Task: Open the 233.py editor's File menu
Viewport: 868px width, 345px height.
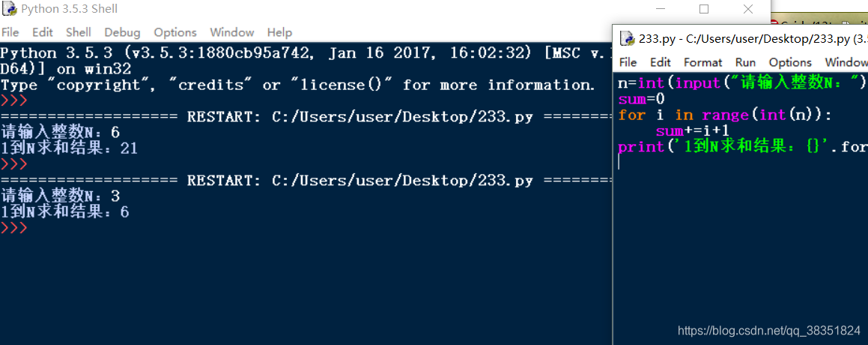Action: (628, 62)
